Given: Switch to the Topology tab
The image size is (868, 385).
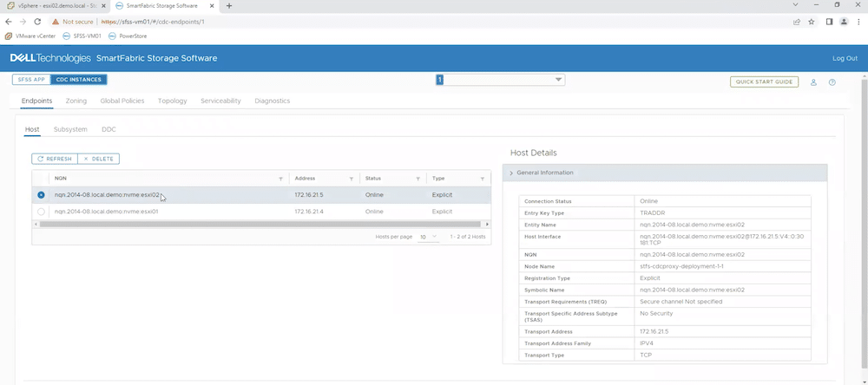Looking at the screenshot, I should coord(172,101).
